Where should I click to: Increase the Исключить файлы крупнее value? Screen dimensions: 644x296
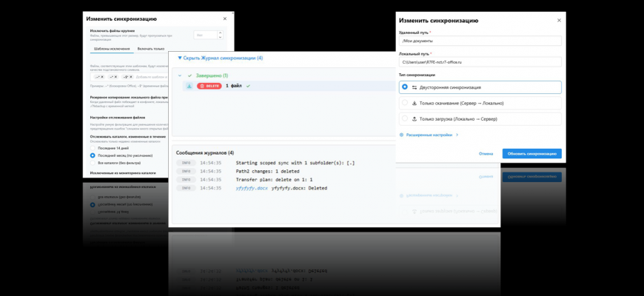220,33
